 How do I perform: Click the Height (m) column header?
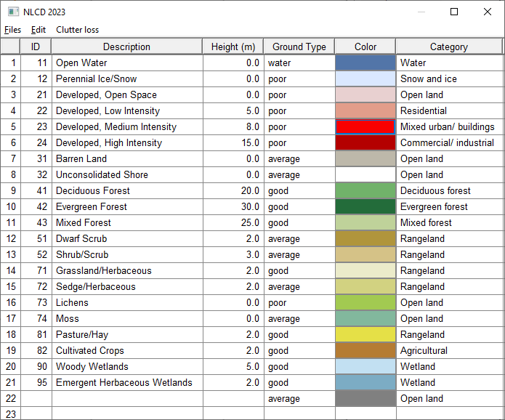tap(233, 47)
